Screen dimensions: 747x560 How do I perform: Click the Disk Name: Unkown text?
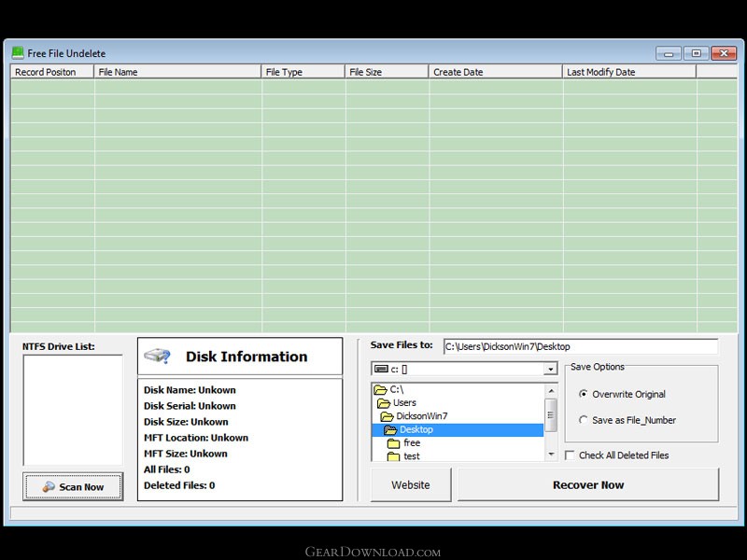pos(190,390)
